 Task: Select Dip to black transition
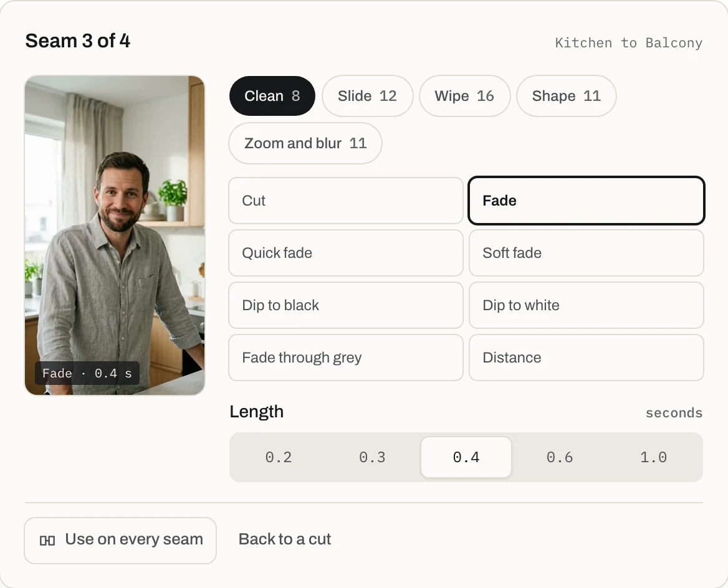click(346, 305)
